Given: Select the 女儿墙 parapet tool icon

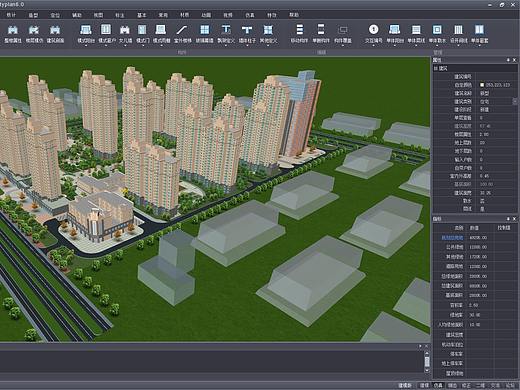Looking at the screenshot, I should coord(125,30).
